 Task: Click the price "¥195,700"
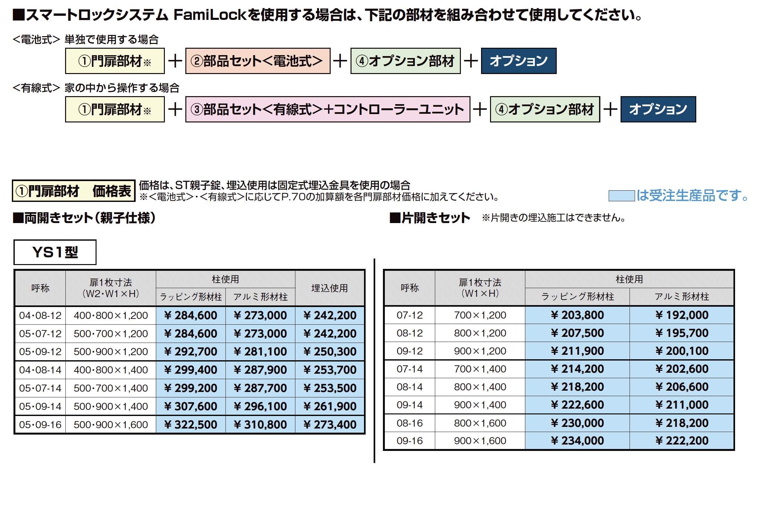(682, 333)
